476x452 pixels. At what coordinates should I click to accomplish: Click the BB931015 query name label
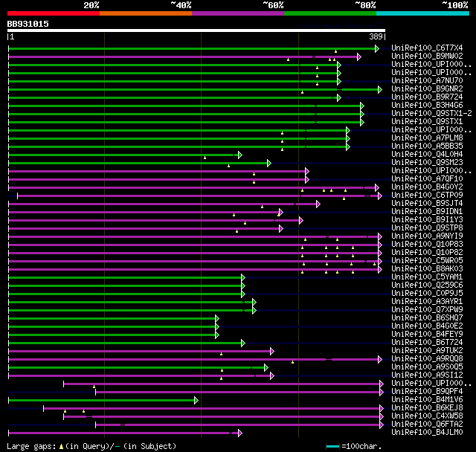[28, 24]
